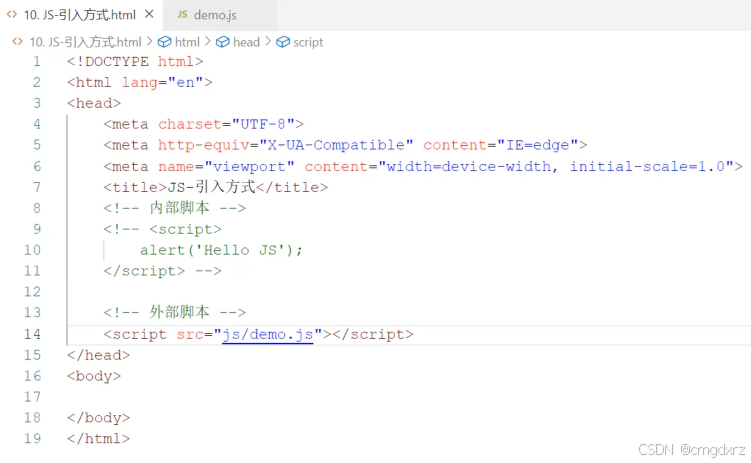The height and width of the screenshot is (463, 751).
Task: Follow the js/demo.js link on line 14
Action: pos(267,334)
